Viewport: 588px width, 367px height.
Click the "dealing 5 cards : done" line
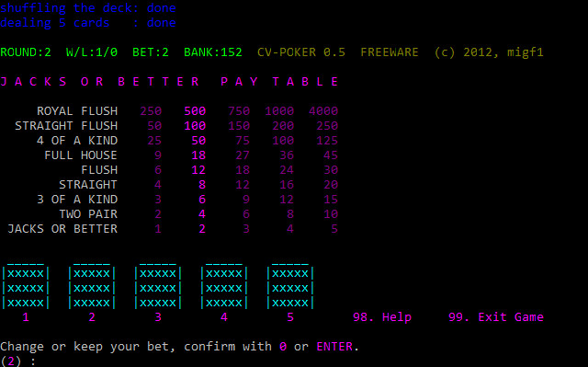88,22
